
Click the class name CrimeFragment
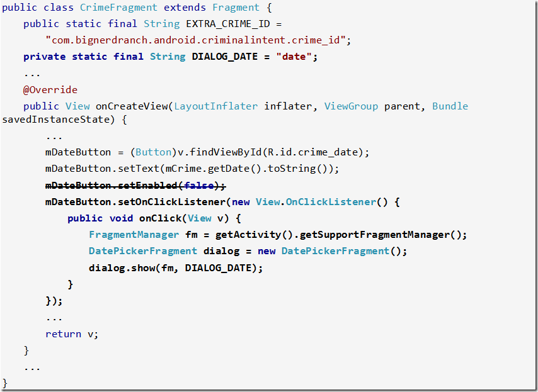tap(118, 8)
